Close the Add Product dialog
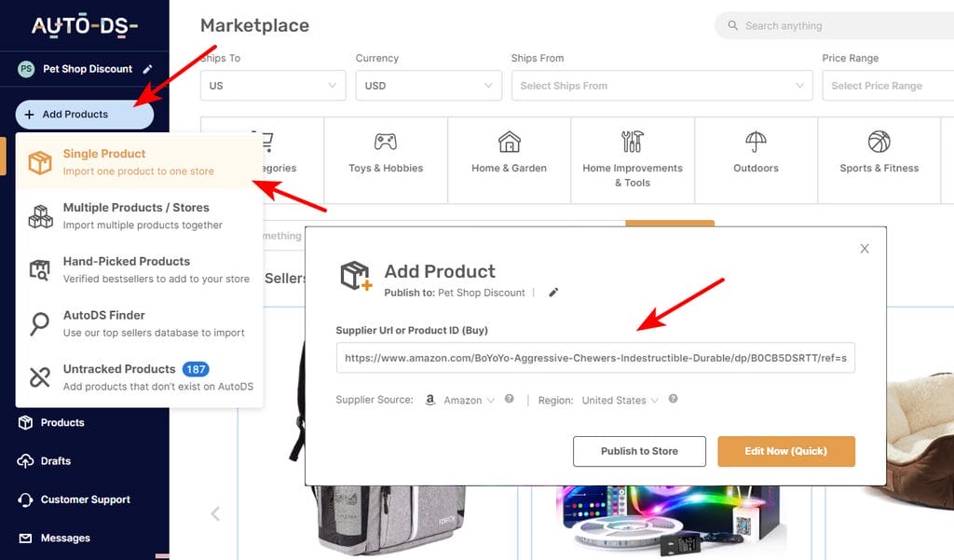The width and height of the screenshot is (954, 560). 865,249
